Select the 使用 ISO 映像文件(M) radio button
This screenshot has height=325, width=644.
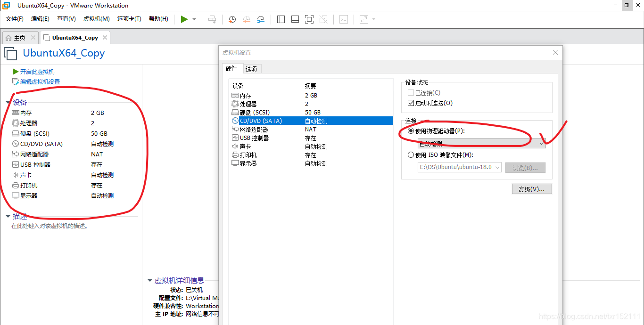click(411, 155)
